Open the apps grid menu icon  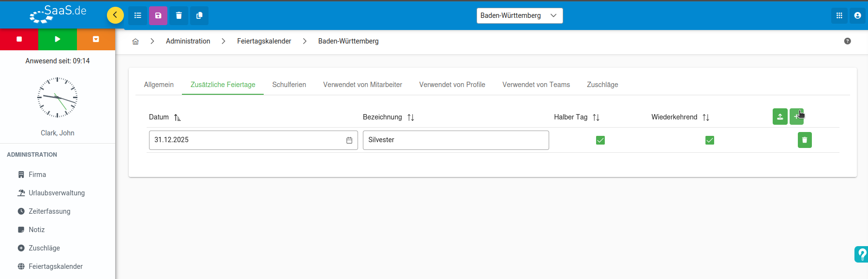click(839, 15)
